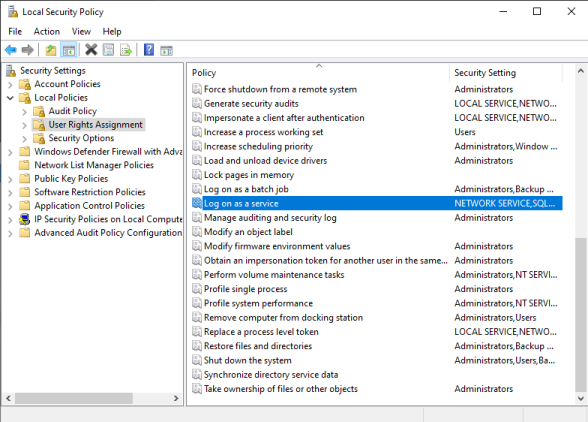Expand the Public Key Policies node
588x422 pixels.
pos(10,179)
